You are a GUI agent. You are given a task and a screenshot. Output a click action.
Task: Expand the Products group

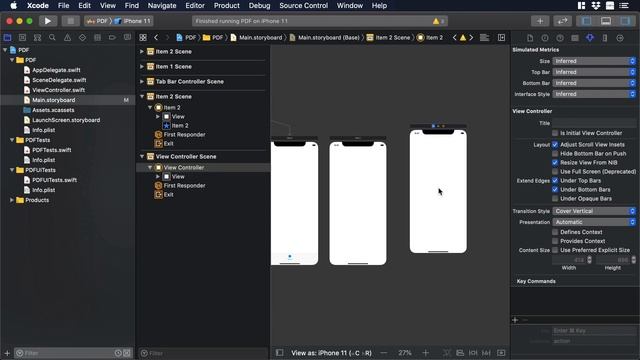point(11,200)
